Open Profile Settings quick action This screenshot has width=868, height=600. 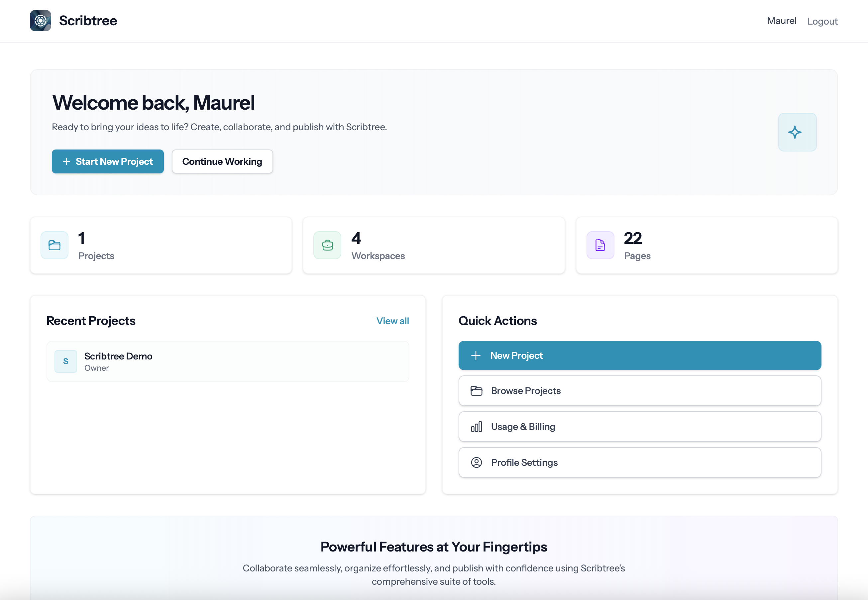point(639,462)
